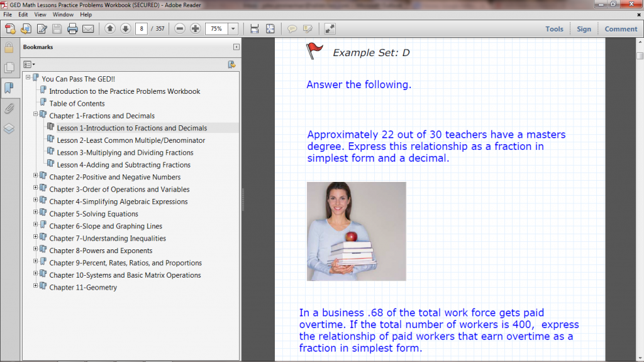This screenshot has width=644, height=362.
Task: Toggle the Bookmarks panel icon
Action: click(9, 88)
